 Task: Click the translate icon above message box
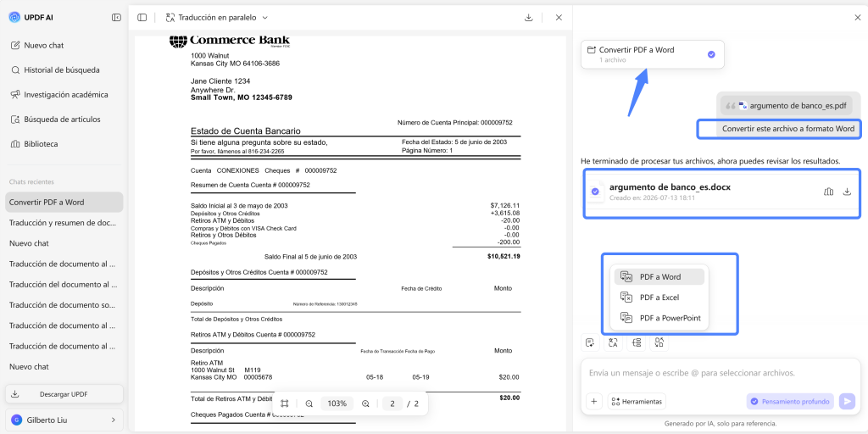613,342
